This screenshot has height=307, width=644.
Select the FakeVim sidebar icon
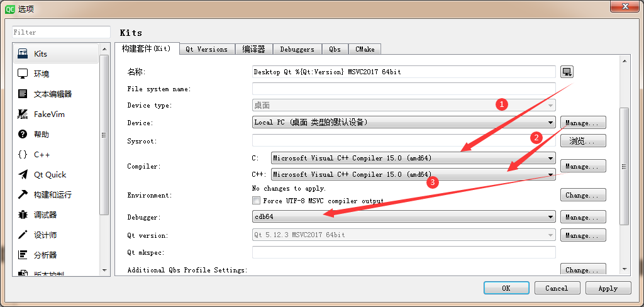(x=23, y=114)
